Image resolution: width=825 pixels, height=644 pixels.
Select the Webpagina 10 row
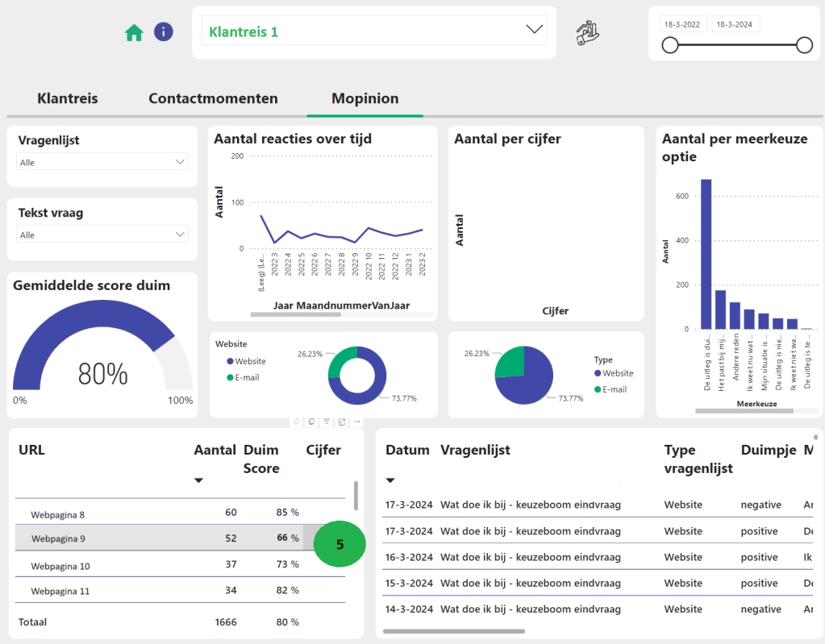[x=60, y=566]
